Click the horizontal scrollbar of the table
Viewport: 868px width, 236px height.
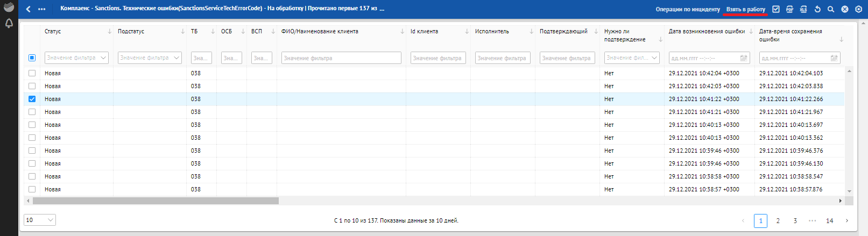click(x=156, y=201)
